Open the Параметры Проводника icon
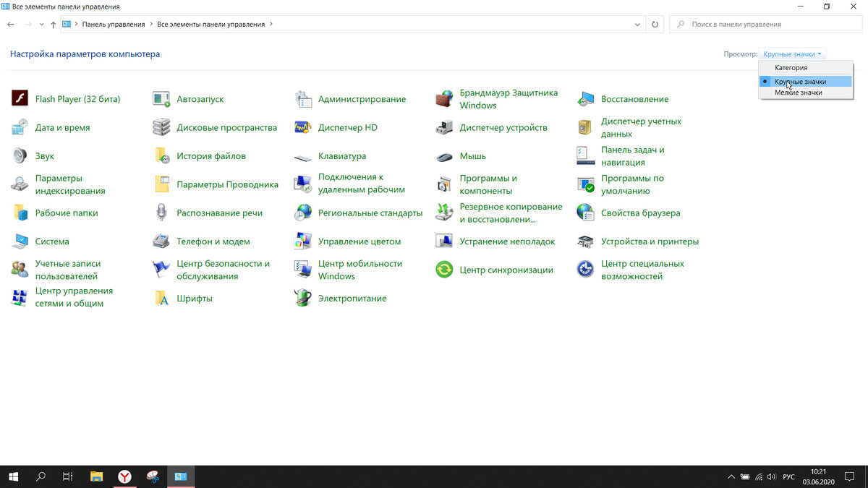 pyautogui.click(x=161, y=184)
